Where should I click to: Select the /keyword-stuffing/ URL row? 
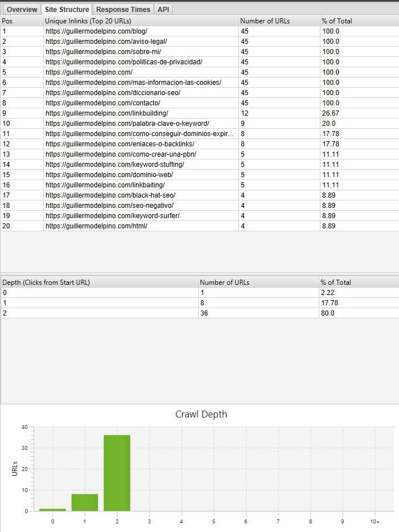[114, 165]
